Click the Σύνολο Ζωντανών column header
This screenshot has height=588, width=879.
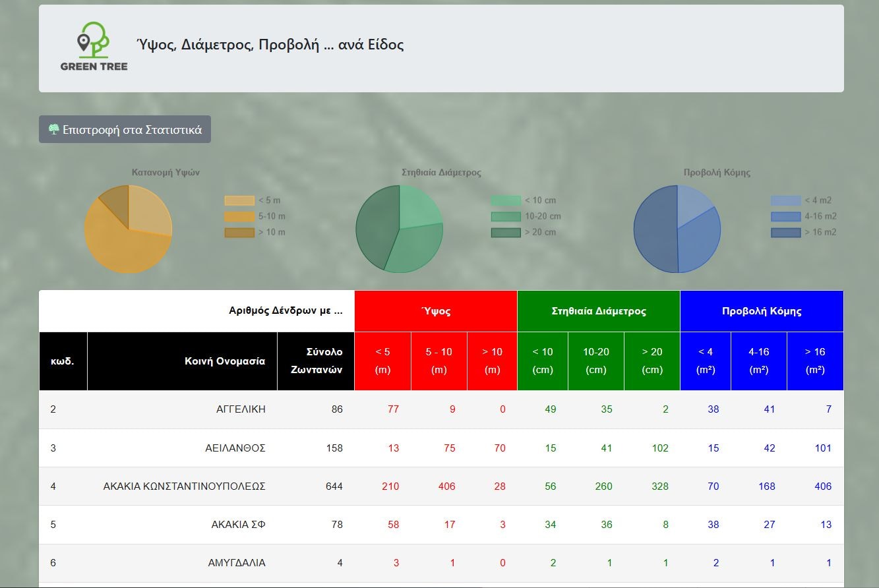pyautogui.click(x=316, y=361)
